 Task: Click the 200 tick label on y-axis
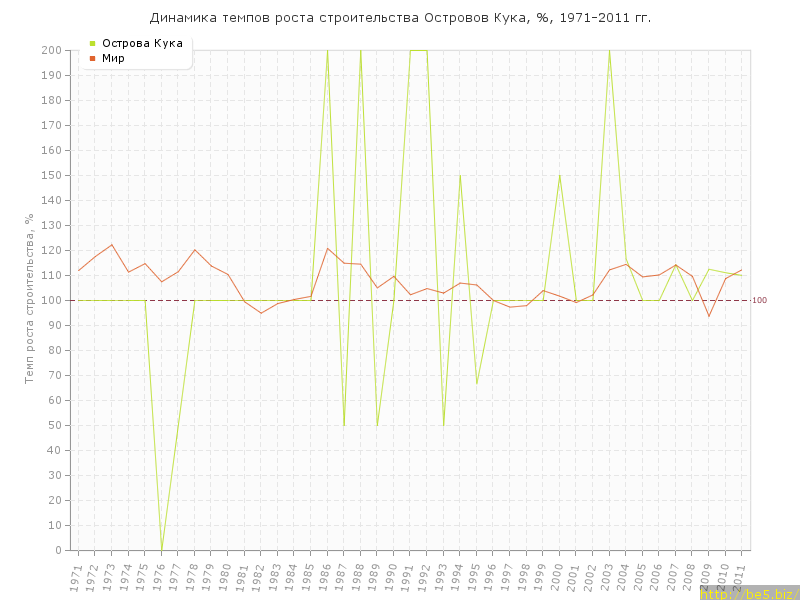pyautogui.click(x=53, y=50)
